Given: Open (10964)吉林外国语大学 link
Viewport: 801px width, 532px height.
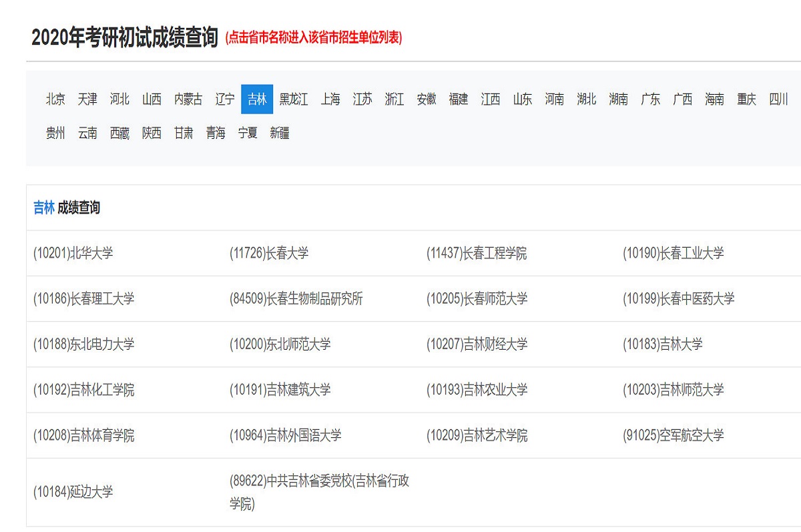Looking at the screenshot, I should pyautogui.click(x=286, y=436).
